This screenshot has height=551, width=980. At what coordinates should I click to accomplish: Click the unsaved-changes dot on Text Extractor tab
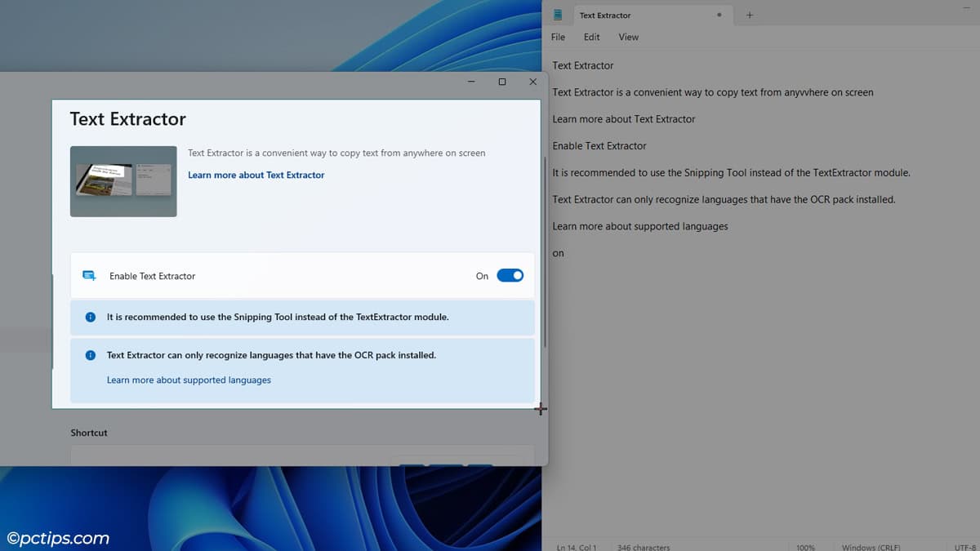pos(719,15)
